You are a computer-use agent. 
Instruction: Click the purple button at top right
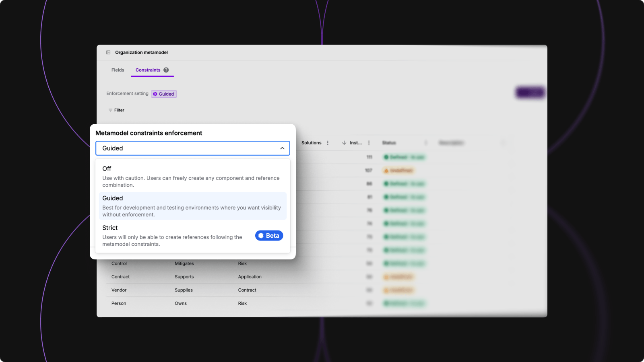pyautogui.click(x=530, y=93)
